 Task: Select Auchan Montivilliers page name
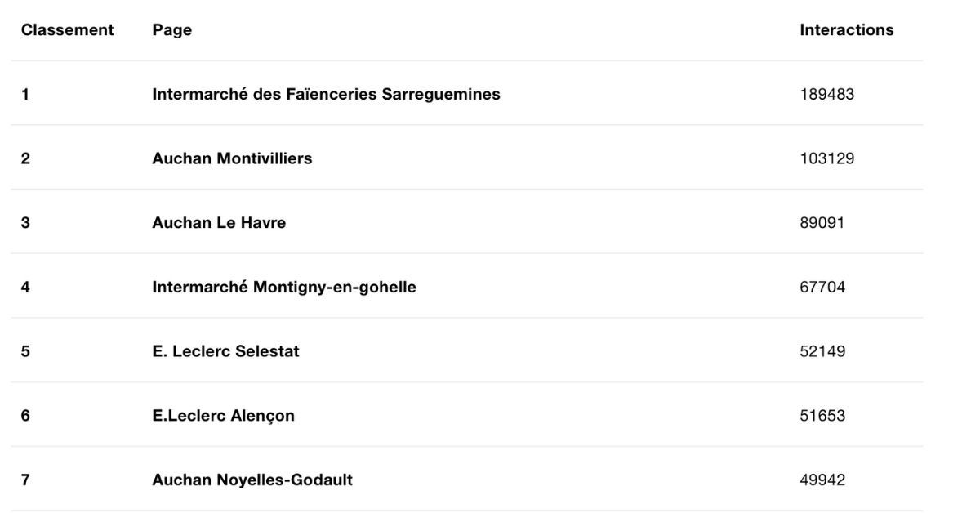click(232, 158)
